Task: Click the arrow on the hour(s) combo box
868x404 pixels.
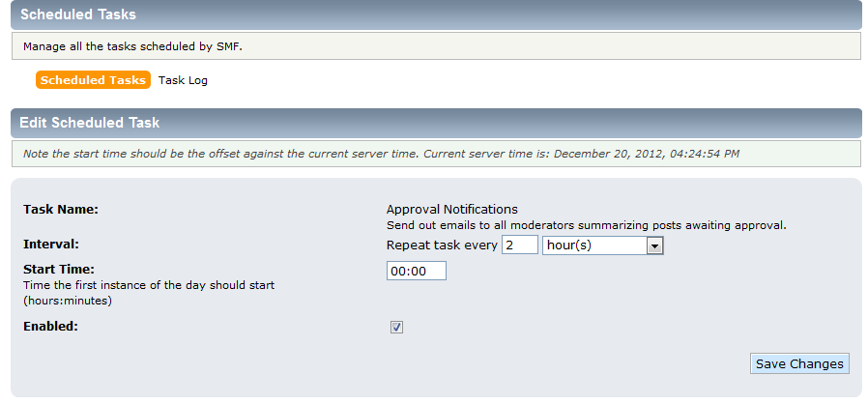Action: coord(655,245)
